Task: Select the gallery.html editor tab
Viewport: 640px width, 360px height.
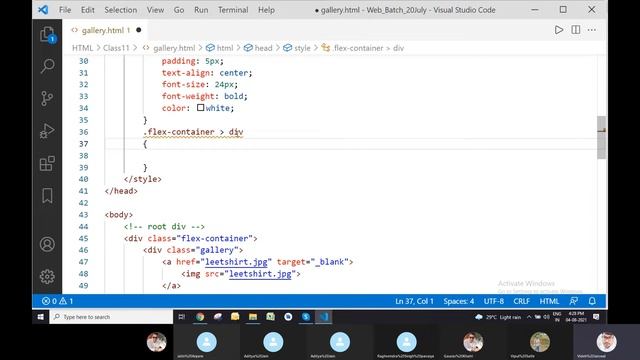Action: 105,30
